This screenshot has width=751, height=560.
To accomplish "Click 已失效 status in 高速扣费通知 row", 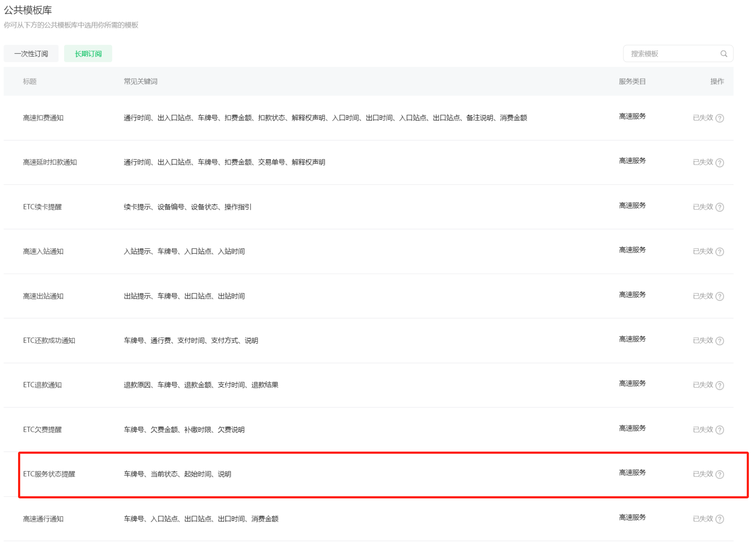I will [x=702, y=118].
